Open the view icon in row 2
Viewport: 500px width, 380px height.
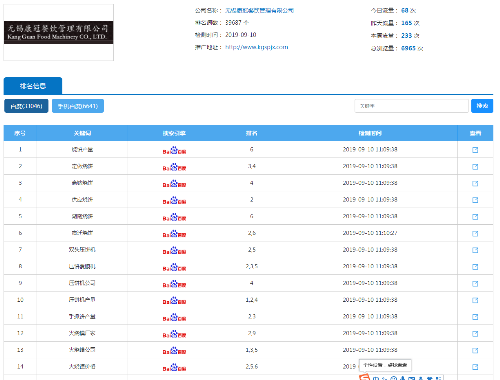tap(475, 167)
